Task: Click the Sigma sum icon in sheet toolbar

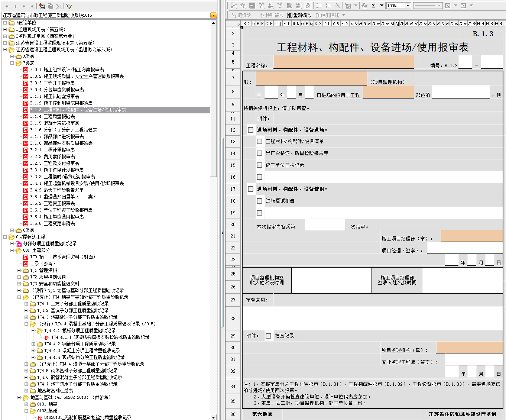Action: coord(374,6)
